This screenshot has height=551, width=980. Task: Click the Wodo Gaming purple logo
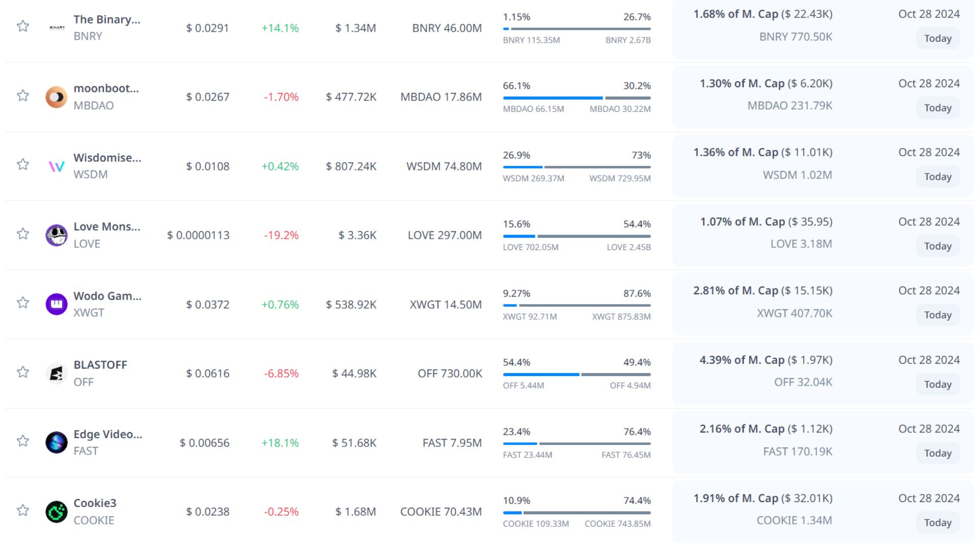[x=56, y=304]
